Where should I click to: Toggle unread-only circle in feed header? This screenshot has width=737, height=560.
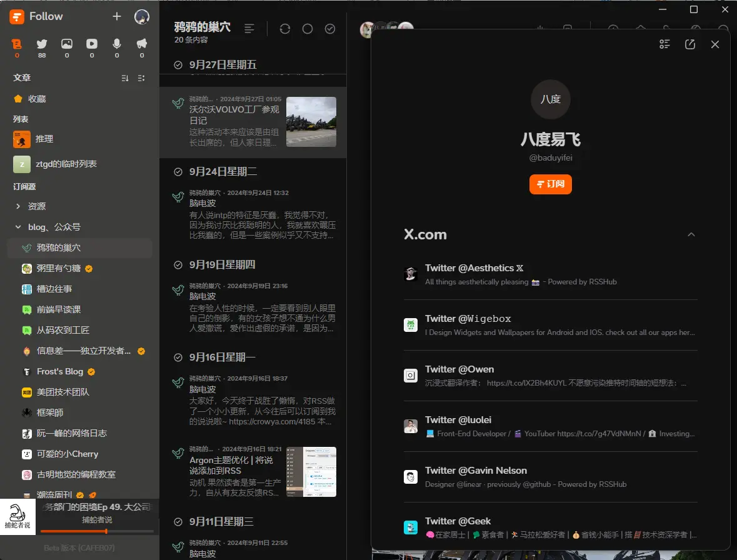308,29
